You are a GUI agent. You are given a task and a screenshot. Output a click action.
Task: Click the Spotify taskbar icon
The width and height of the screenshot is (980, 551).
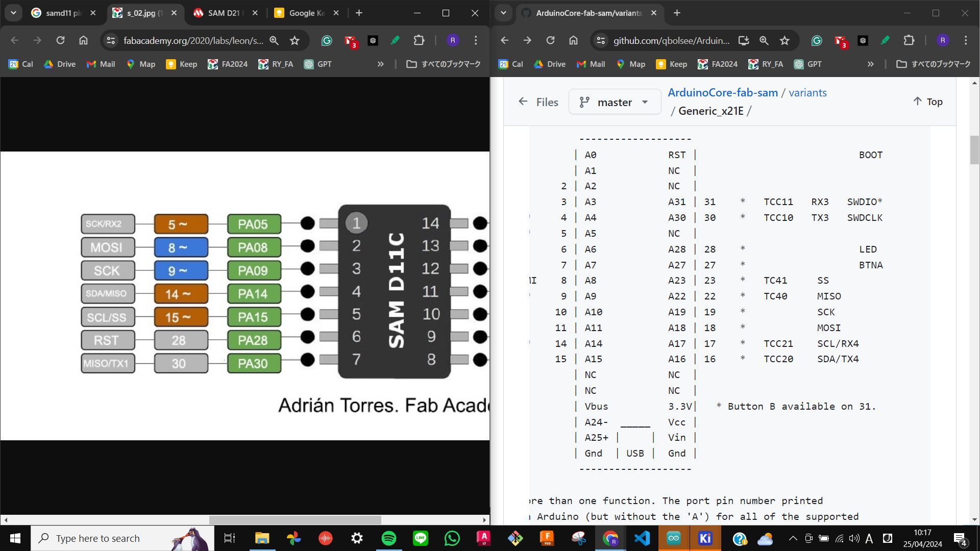point(390,538)
